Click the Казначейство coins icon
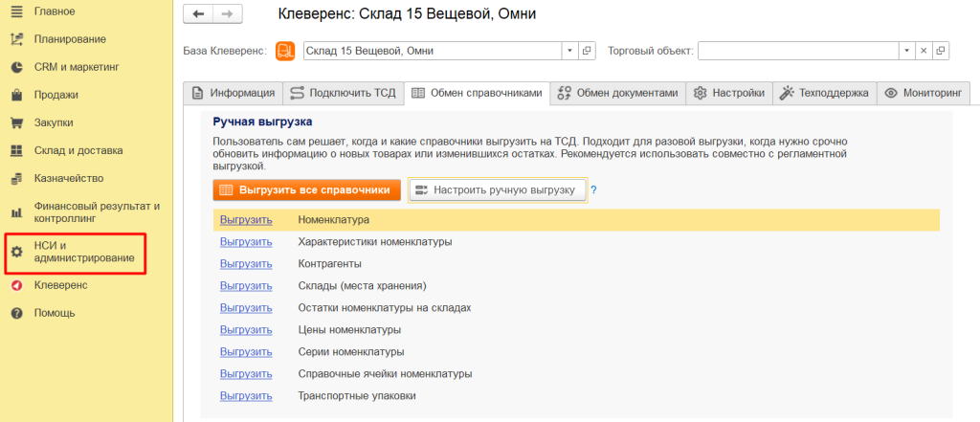Viewport: 980px width, 422px height. [17, 179]
